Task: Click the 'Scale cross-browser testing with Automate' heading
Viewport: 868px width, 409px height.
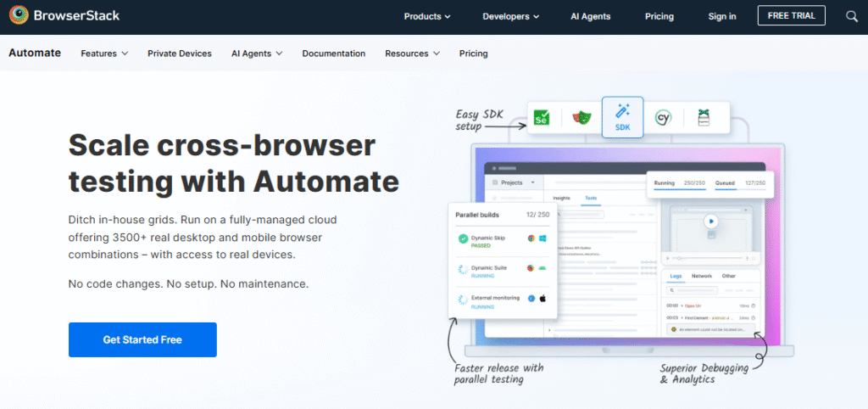Action: [x=234, y=164]
